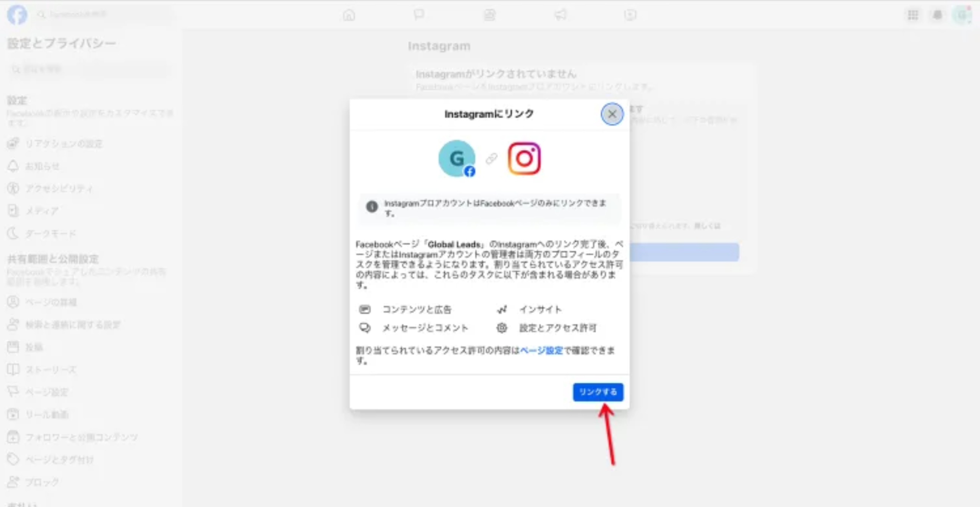
Task: Click the 設定とアクセス許可 text
Action: tap(558, 328)
